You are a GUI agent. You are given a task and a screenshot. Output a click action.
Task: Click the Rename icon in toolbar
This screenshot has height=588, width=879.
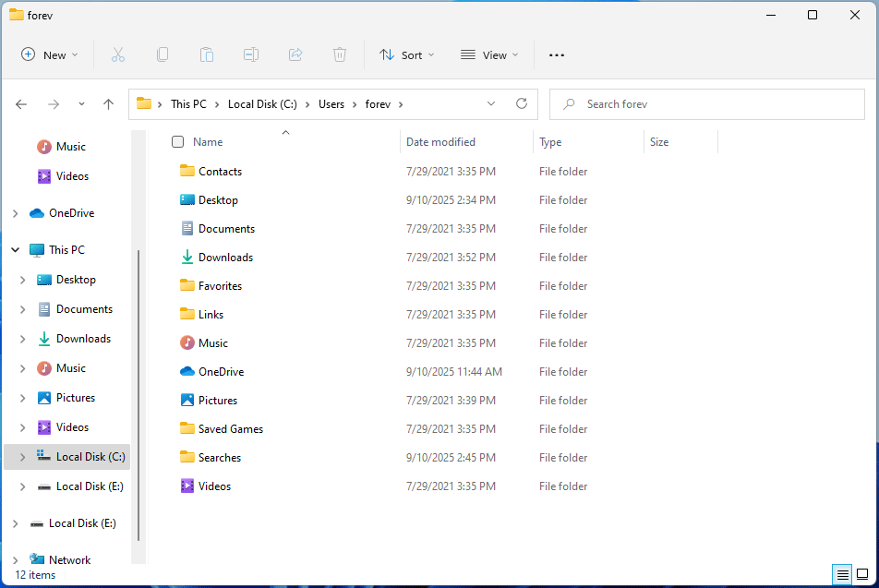[251, 55]
